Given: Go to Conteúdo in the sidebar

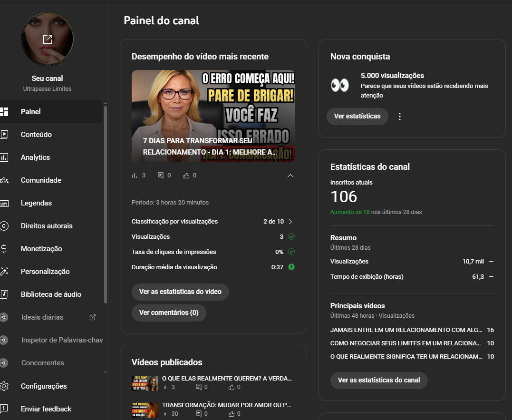Looking at the screenshot, I should click(x=51, y=134).
